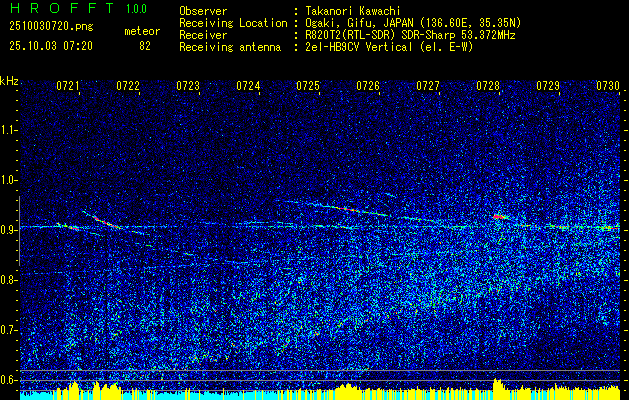The image size is (629, 400).
Task: Click the 0721 time marker
Action: 68,86
